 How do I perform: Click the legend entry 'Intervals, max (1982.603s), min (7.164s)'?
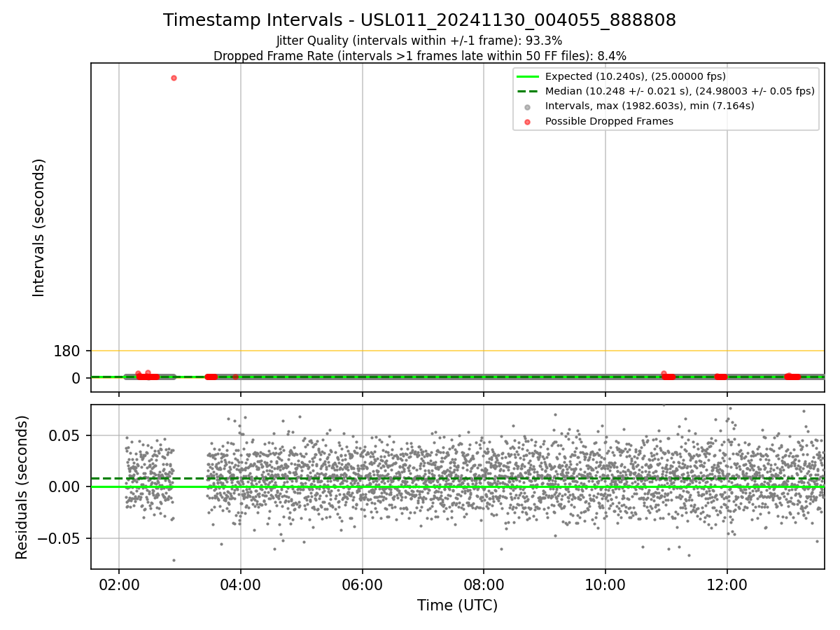point(650,106)
